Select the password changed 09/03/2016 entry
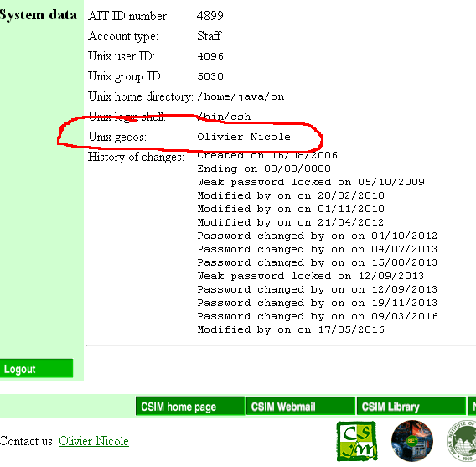476x467 pixels. [x=318, y=316]
